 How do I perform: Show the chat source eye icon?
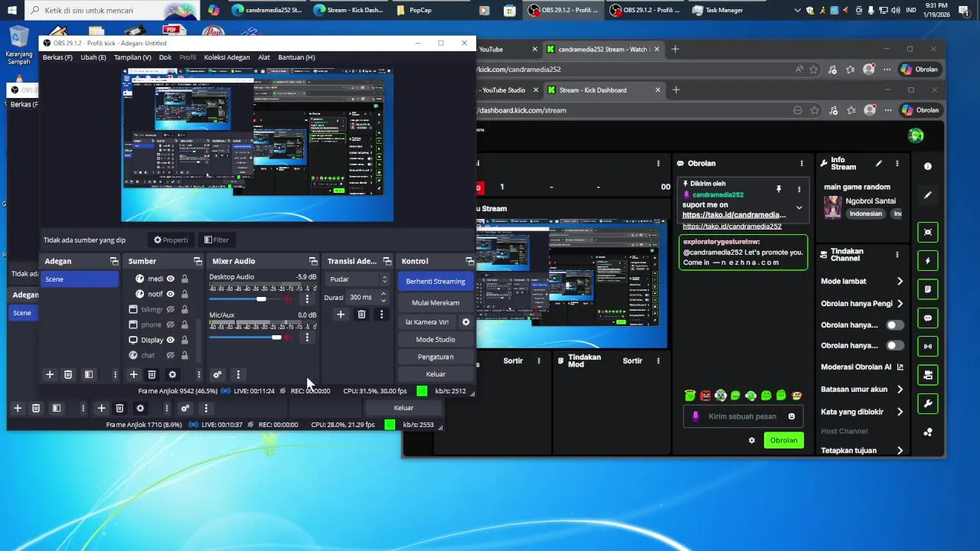coord(171,355)
